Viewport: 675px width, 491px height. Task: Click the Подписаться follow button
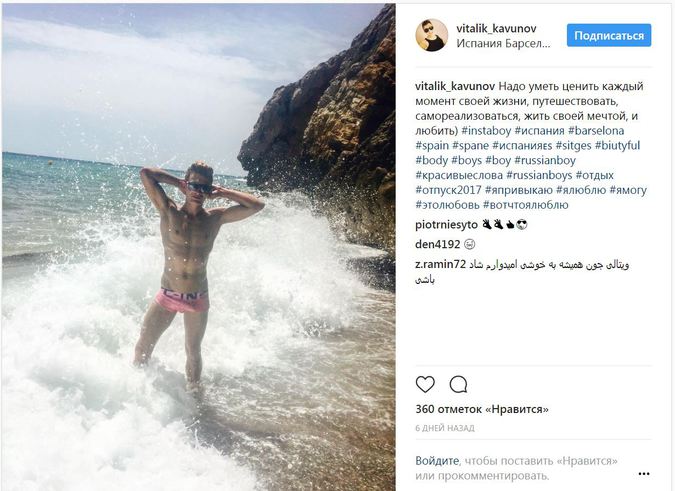609,35
